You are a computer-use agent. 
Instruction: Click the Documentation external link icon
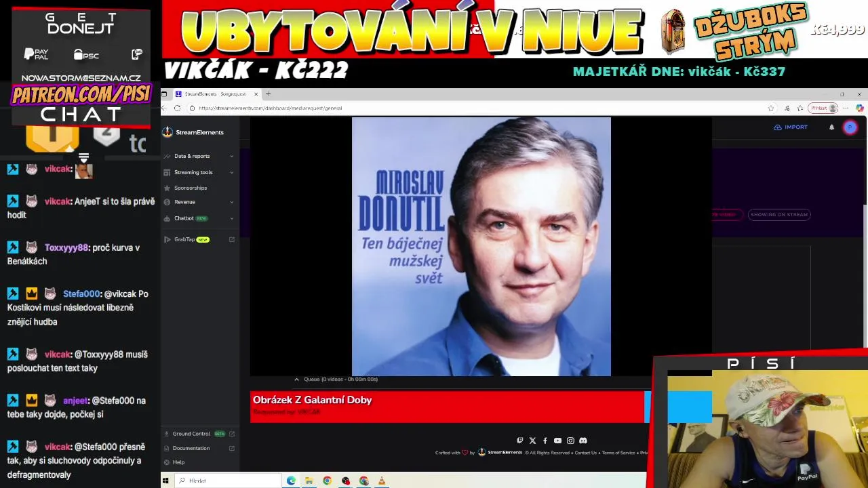232,448
